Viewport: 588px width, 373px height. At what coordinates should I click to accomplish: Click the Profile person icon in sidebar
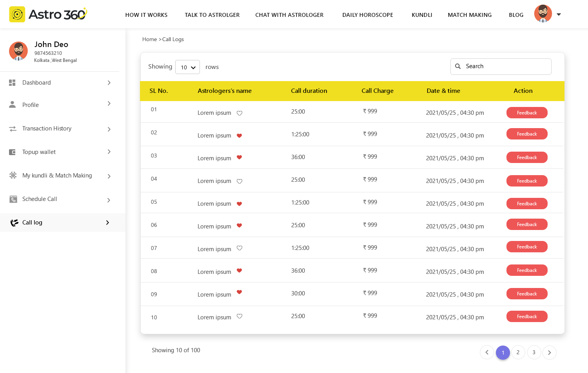click(x=13, y=105)
